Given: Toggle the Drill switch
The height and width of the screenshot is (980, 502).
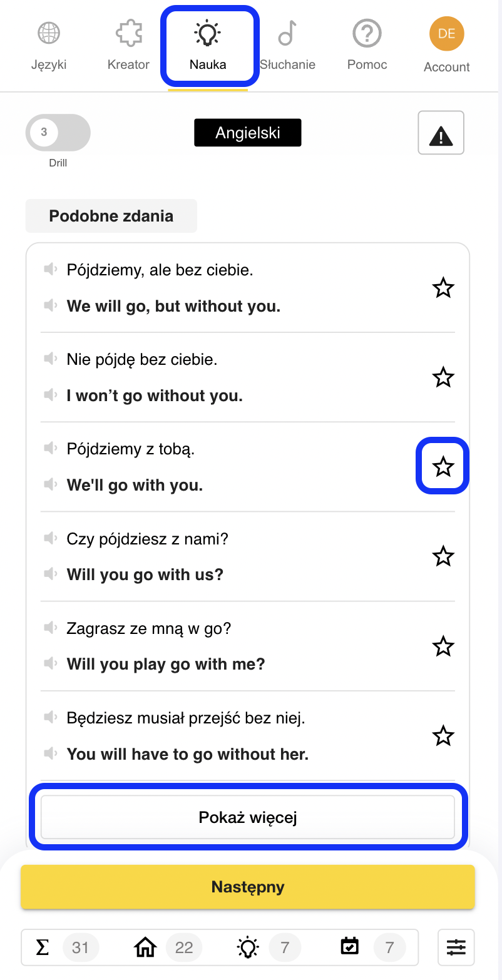Looking at the screenshot, I should (58, 133).
